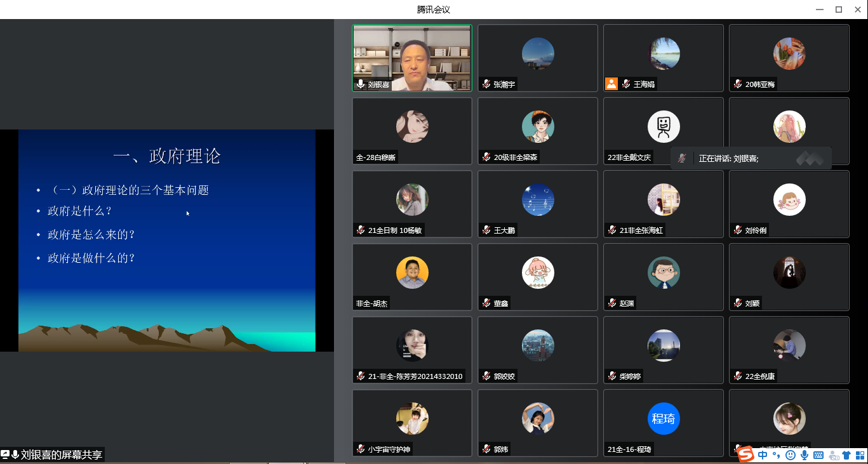Select the 张瀚宇 participant tile
868x464 pixels.
pyautogui.click(x=537, y=58)
